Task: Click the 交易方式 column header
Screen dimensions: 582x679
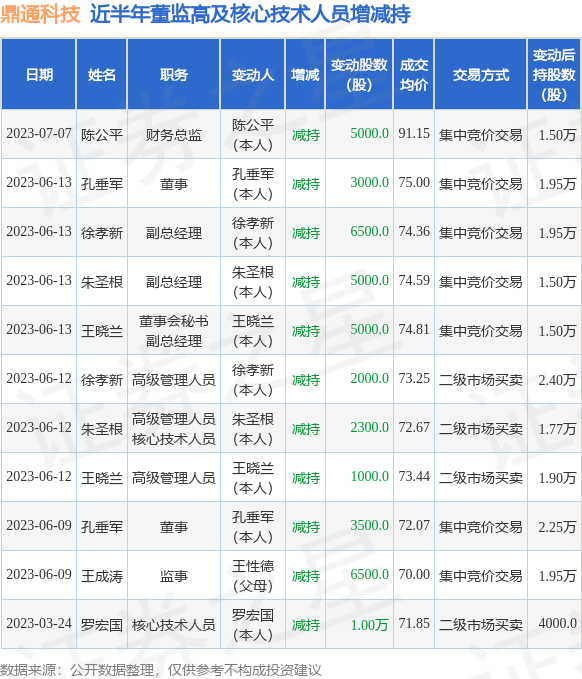Action: click(x=481, y=74)
